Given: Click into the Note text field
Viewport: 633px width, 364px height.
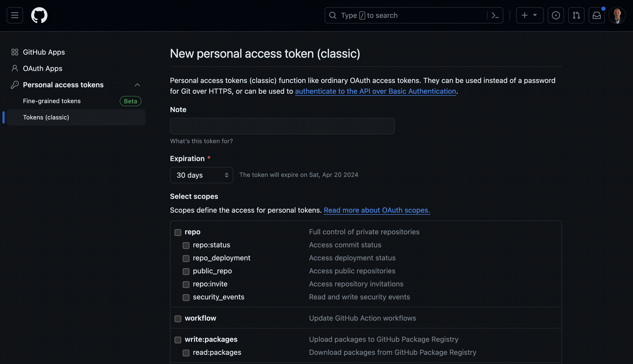Looking at the screenshot, I should point(282,126).
